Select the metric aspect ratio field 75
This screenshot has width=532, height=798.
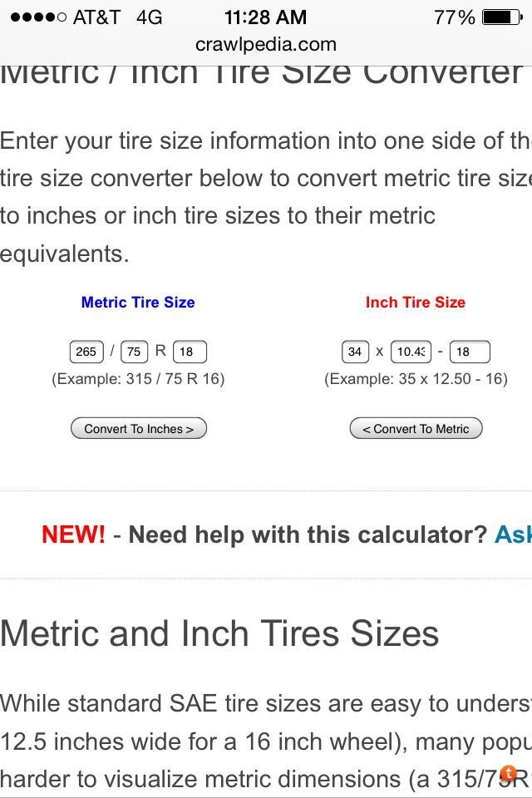tap(135, 352)
